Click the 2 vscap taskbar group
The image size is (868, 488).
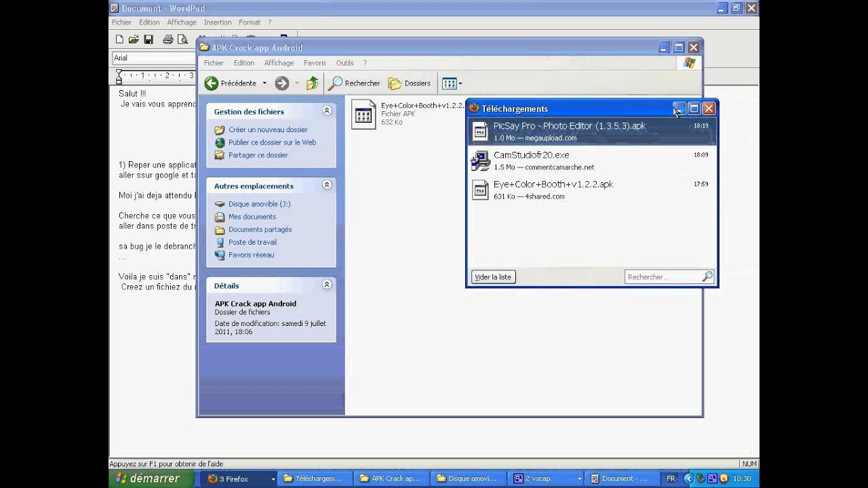click(x=547, y=479)
